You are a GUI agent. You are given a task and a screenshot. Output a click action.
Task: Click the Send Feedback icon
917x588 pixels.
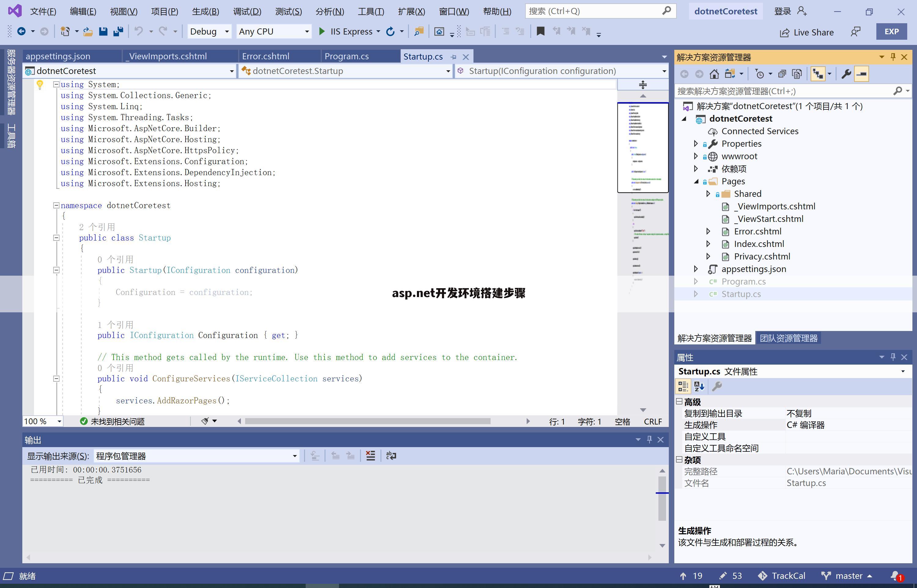856,32
